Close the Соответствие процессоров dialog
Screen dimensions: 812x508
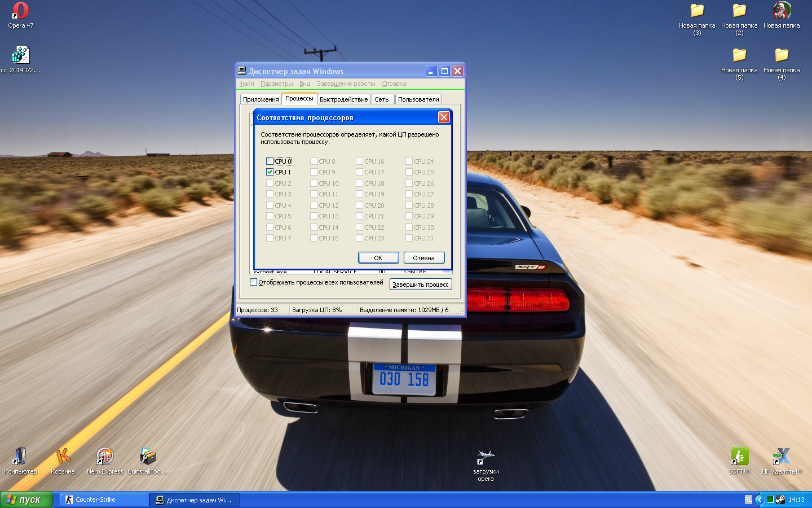[x=444, y=117]
